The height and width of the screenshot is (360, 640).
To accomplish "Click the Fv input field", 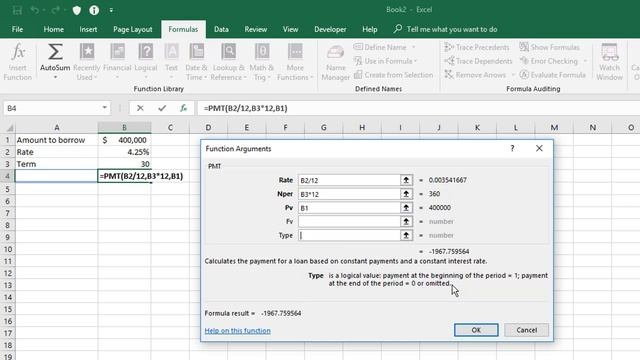I will click(x=349, y=222).
